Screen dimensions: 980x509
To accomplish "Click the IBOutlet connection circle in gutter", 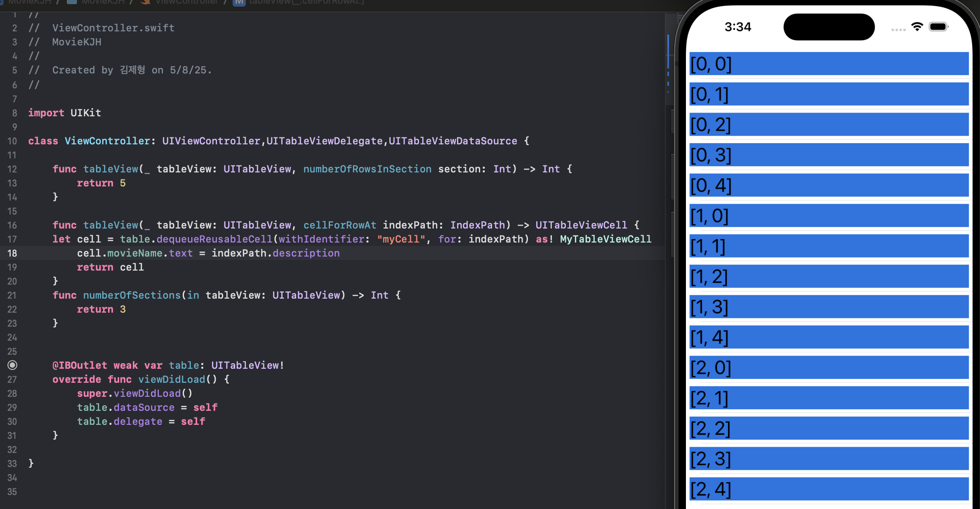I will click(12, 365).
